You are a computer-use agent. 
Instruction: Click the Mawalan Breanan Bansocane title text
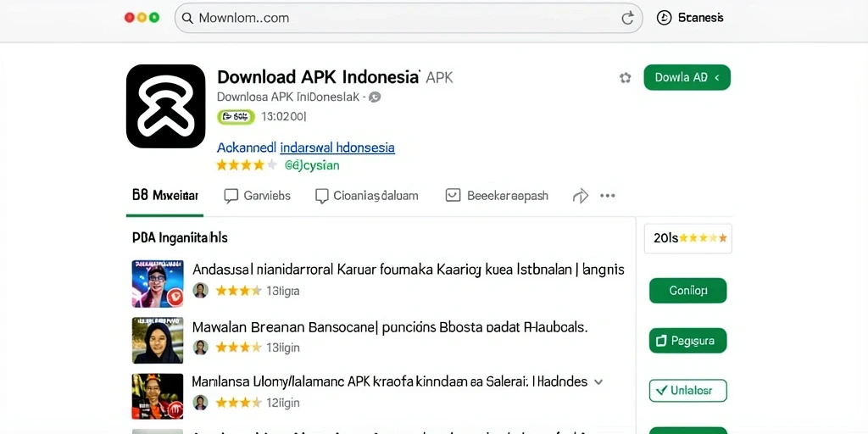(x=390, y=327)
